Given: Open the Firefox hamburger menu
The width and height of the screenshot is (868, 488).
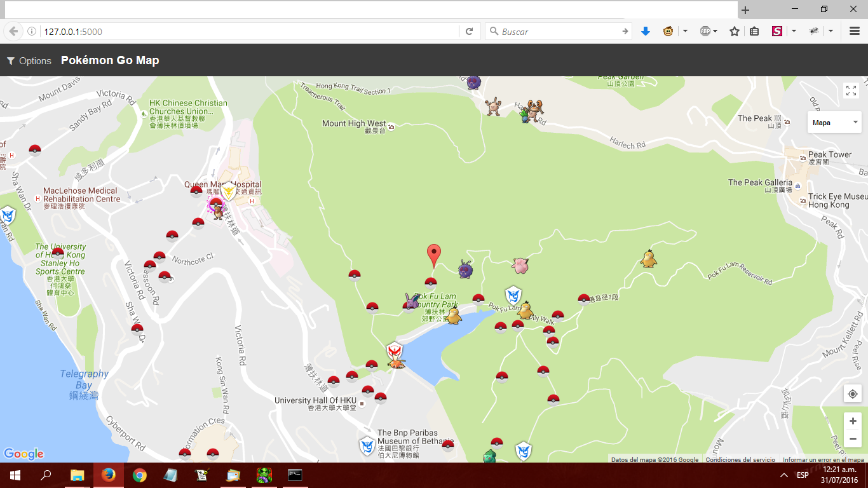Looking at the screenshot, I should (x=855, y=31).
